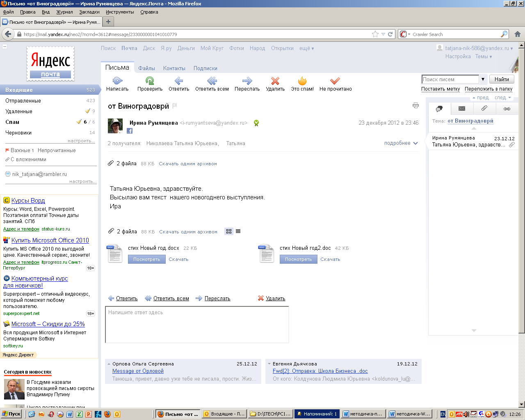Click the upper Скачать одним архивом link
This screenshot has width=525, height=420.
[x=188, y=164]
